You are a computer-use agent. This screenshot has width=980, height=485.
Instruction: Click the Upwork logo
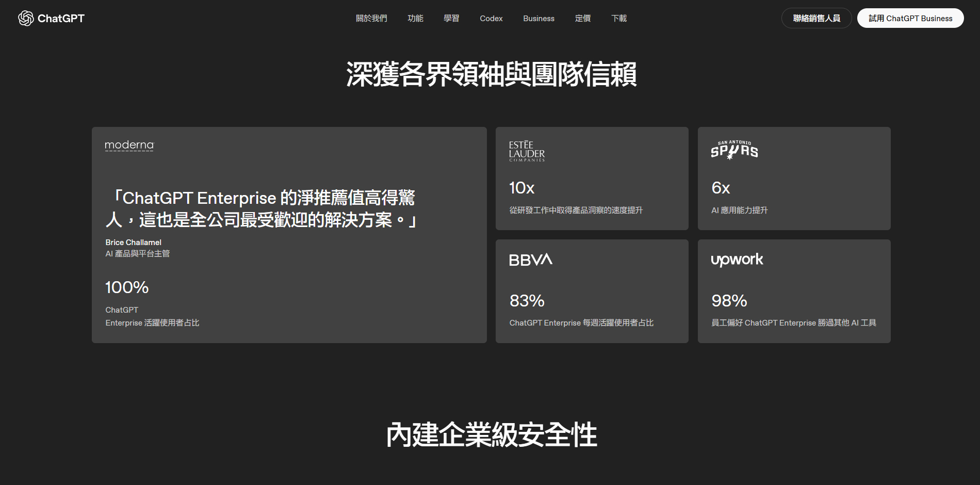tap(737, 260)
